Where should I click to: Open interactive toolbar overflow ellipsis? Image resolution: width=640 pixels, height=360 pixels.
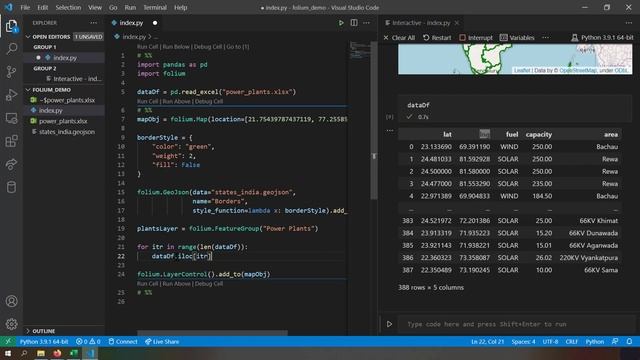(x=545, y=38)
